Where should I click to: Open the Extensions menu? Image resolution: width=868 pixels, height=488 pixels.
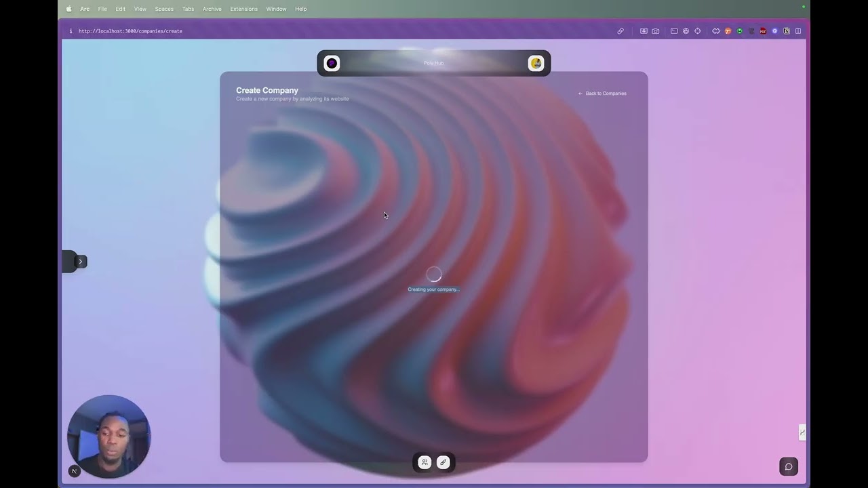(x=244, y=9)
